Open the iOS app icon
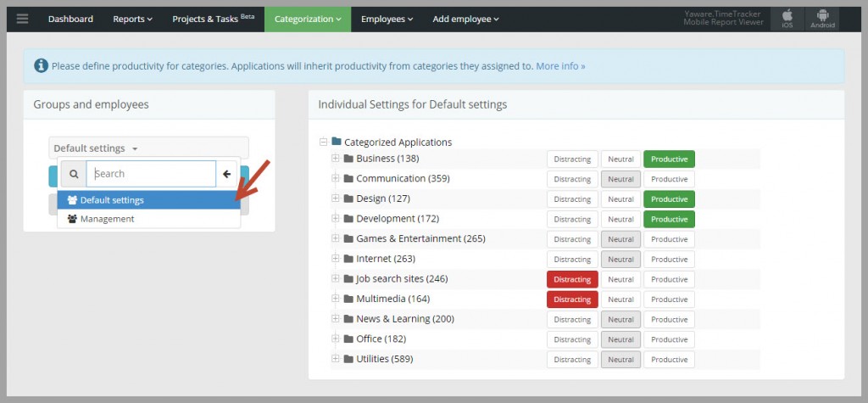The width and height of the screenshot is (868, 403). click(x=787, y=19)
